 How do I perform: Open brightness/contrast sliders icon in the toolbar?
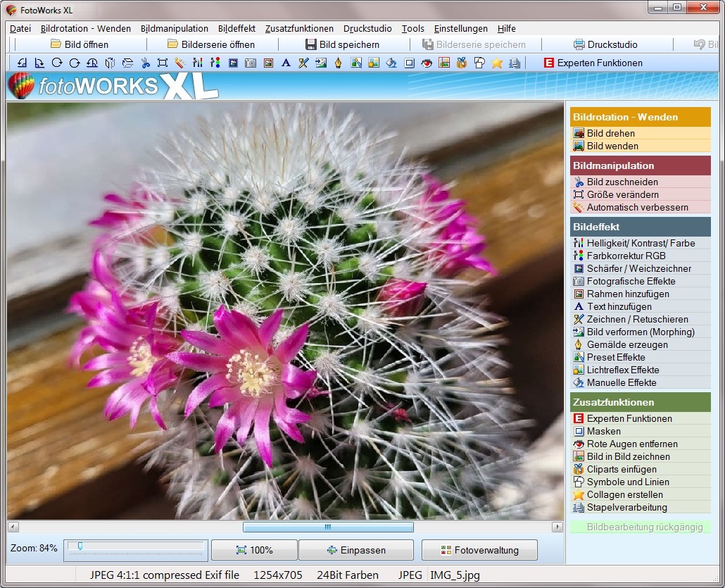tap(197, 63)
